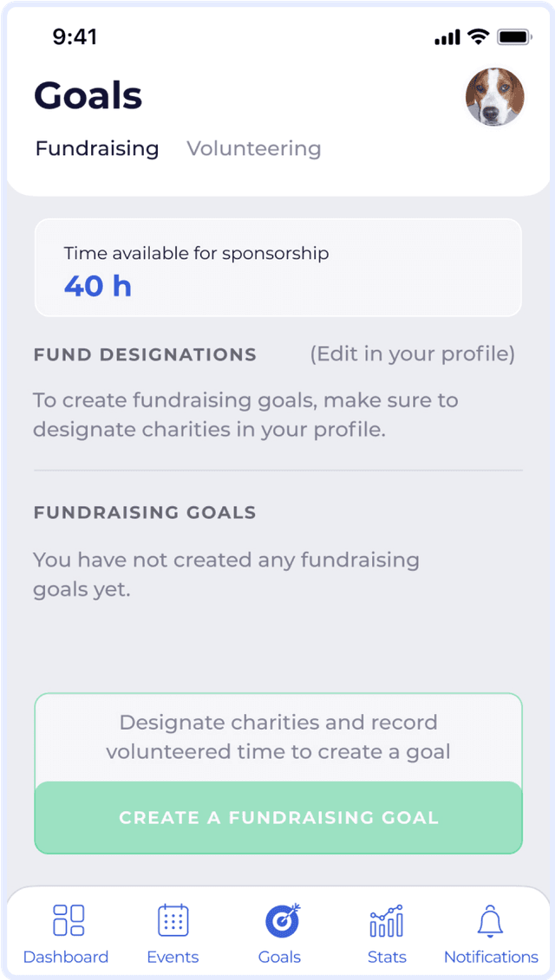555x980 pixels.
Task: Click the 9:41 clock in status bar
Action: click(75, 37)
